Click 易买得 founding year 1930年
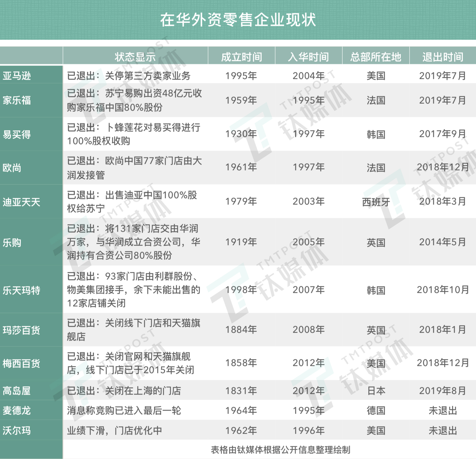The width and height of the screenshot is (476, 459). pos(241,134)
